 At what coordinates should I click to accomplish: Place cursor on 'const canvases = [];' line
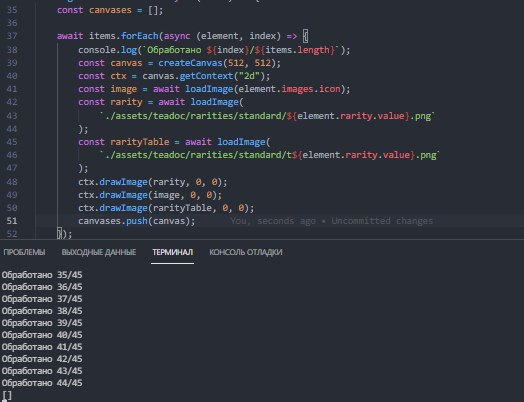tap(110, 10)
